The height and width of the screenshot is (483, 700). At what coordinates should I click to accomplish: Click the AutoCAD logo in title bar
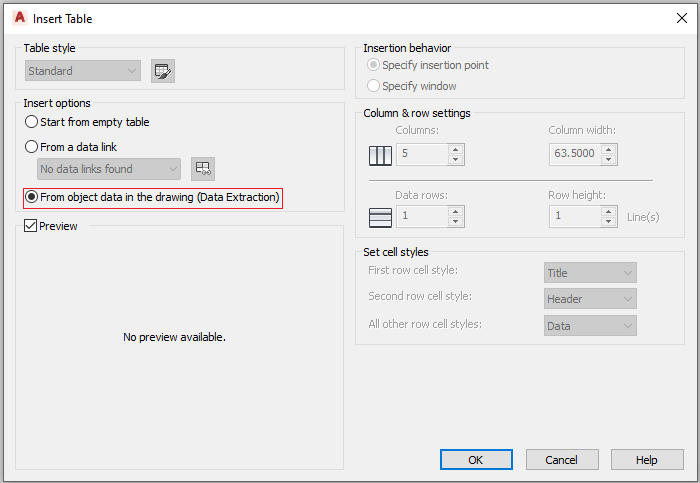(20, 18)
